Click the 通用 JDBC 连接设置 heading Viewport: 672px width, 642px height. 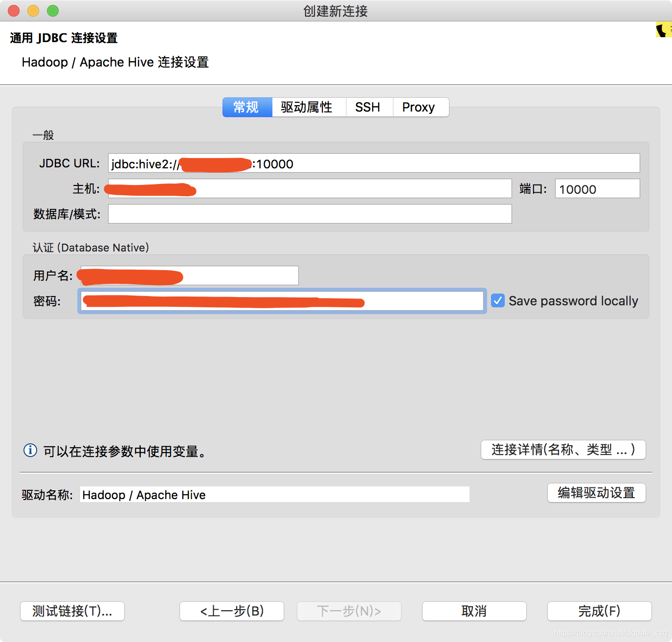click(64, 38)
